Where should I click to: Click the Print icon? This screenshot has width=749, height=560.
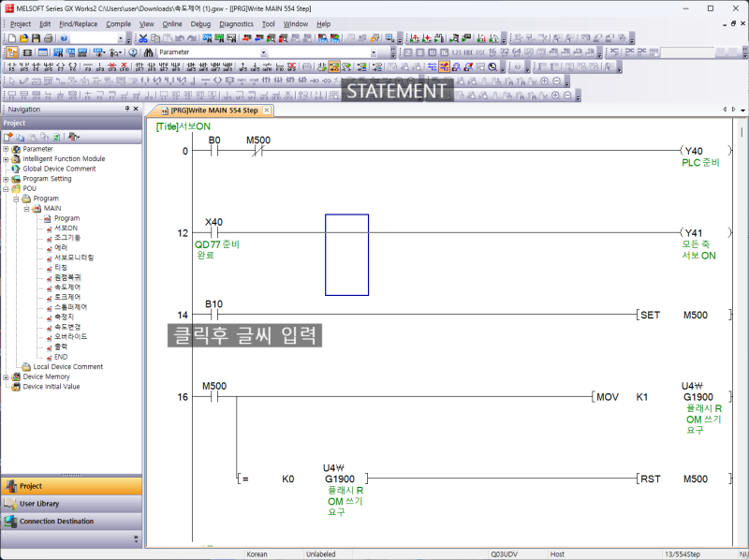click(49, 38)
